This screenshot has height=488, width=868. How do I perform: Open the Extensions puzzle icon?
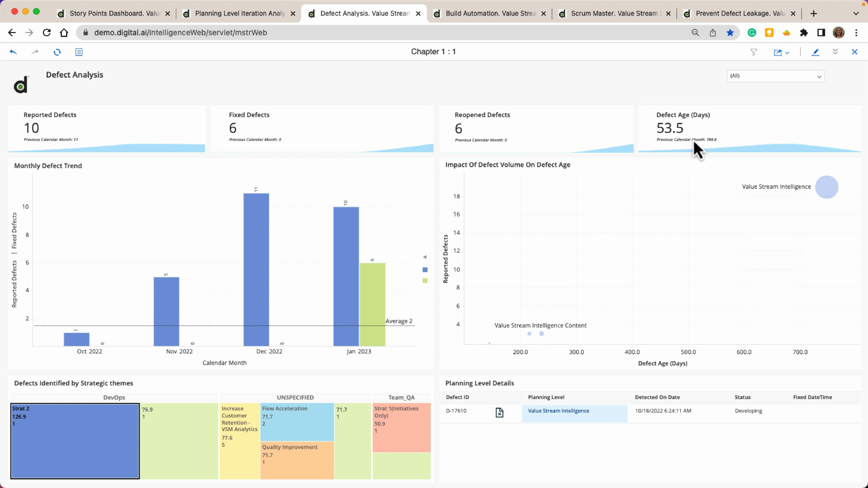click(804, 33)
